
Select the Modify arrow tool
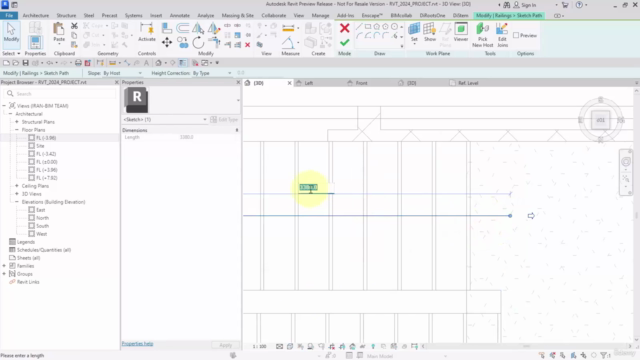11,32
